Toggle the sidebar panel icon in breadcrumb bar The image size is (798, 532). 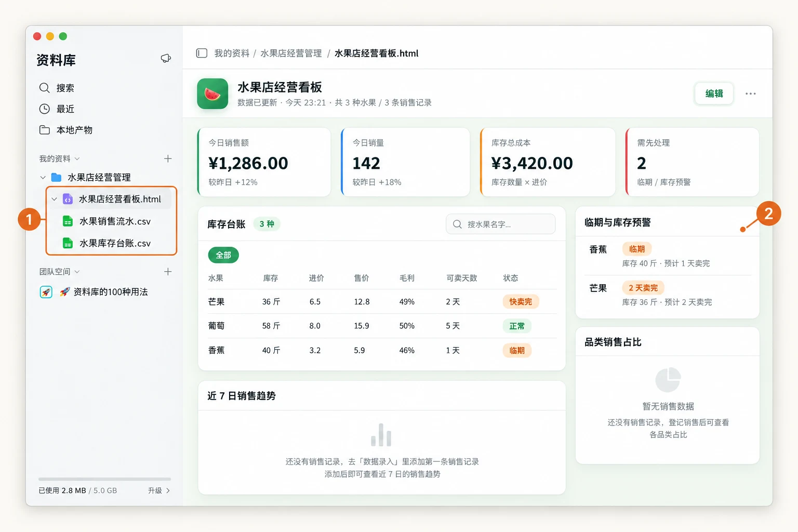[202, 53]
